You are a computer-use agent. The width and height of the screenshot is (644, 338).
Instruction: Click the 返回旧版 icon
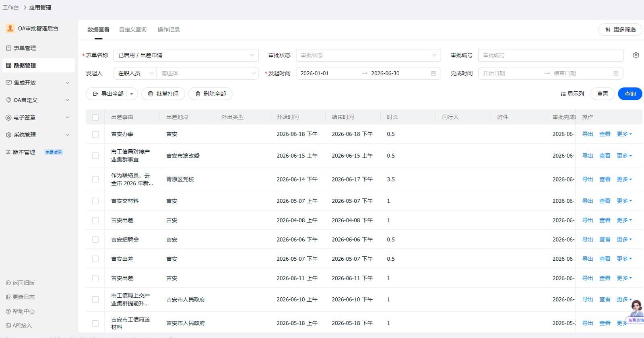pos(8,283)
